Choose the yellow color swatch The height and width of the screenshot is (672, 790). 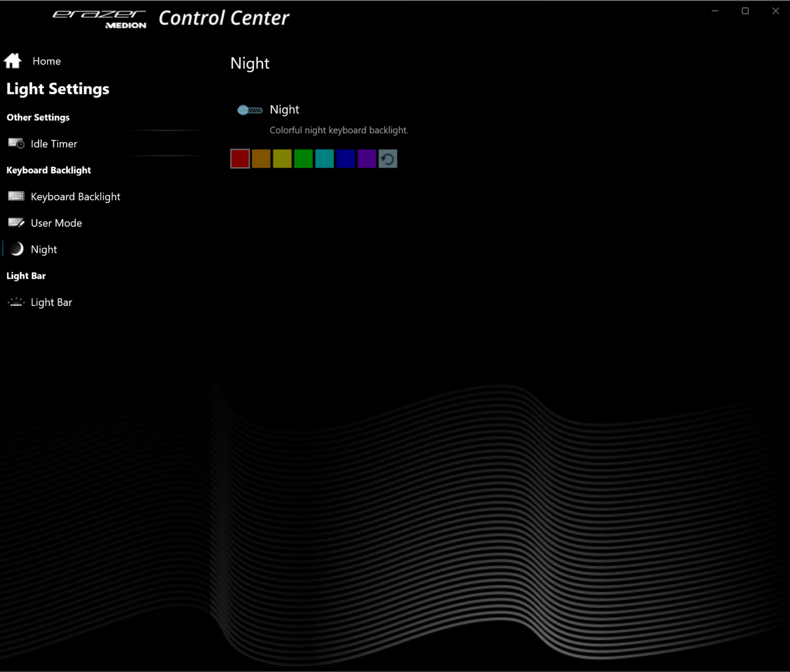point(282,159)
